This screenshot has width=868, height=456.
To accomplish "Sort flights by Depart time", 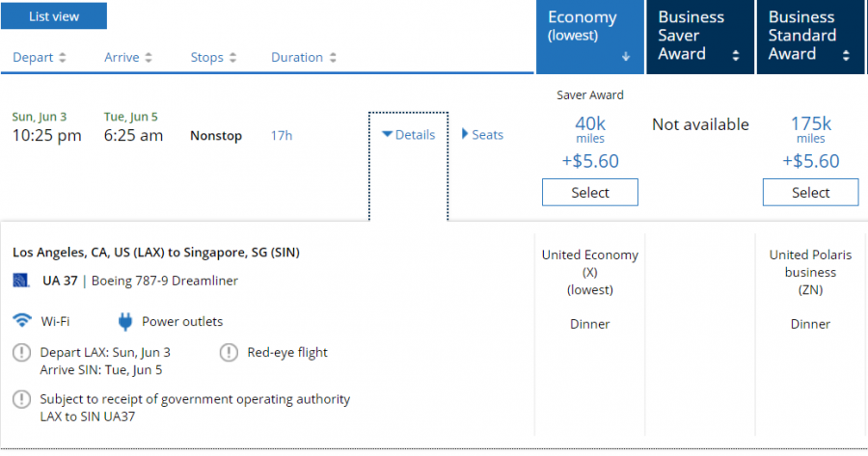I will [40, 57].
